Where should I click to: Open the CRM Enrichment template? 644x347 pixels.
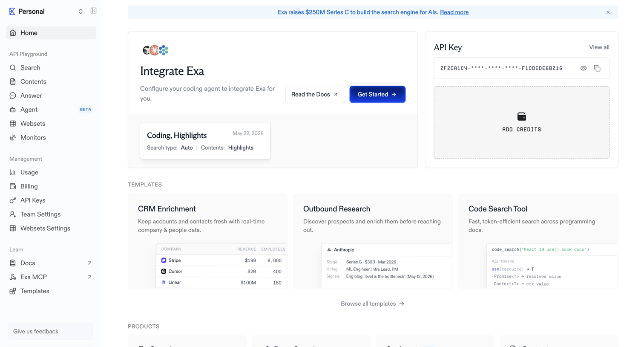tap(208, 241)
